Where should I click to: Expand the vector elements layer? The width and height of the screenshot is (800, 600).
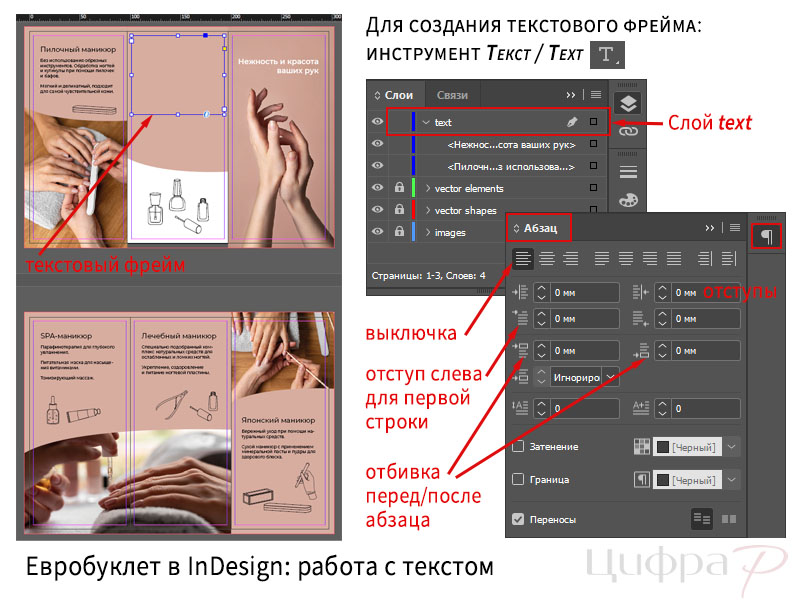(x=428, y=188)
